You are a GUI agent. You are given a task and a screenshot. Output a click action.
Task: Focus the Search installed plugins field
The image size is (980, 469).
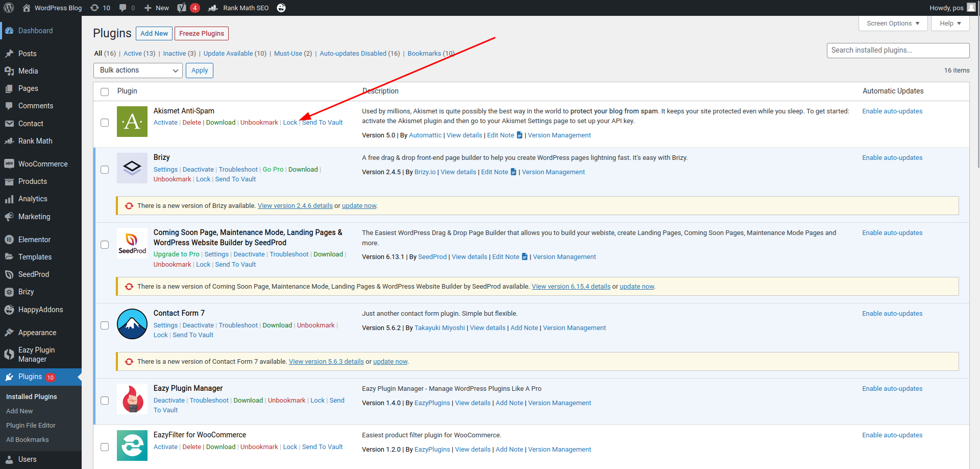coord(897,51)
